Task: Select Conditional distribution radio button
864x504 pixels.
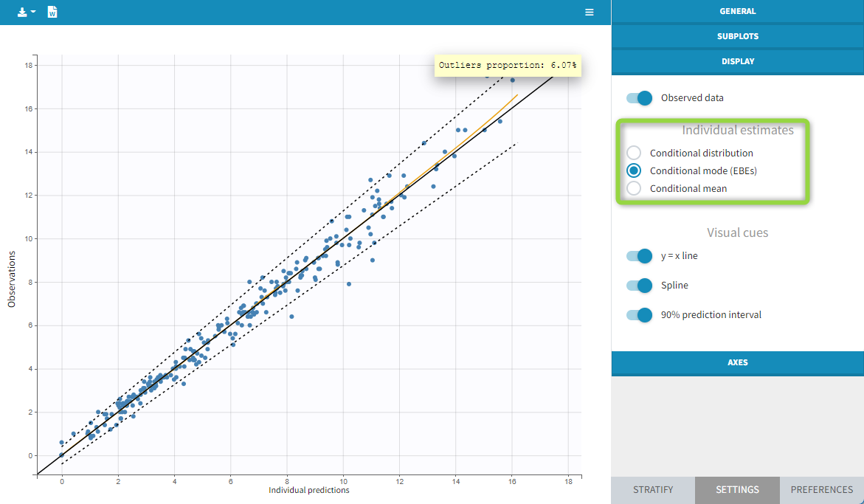Action: coord(634,153)
